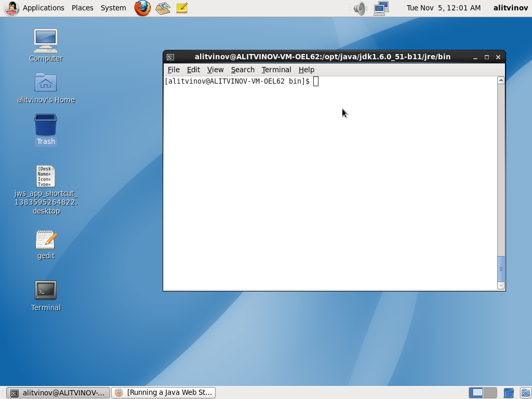Select the Trash icon on desktop
The width and height of the screenshot is (532, 399).
click(x=46, y=125)
